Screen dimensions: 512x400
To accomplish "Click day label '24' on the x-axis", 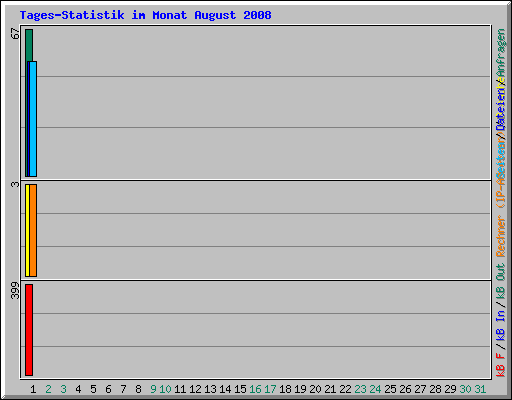I will tap(375, 389).
